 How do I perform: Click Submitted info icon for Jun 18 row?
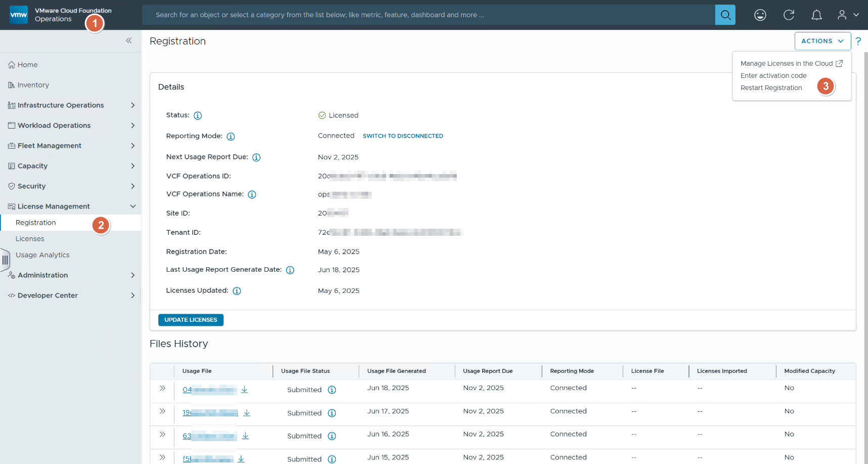tap(332, 390)
